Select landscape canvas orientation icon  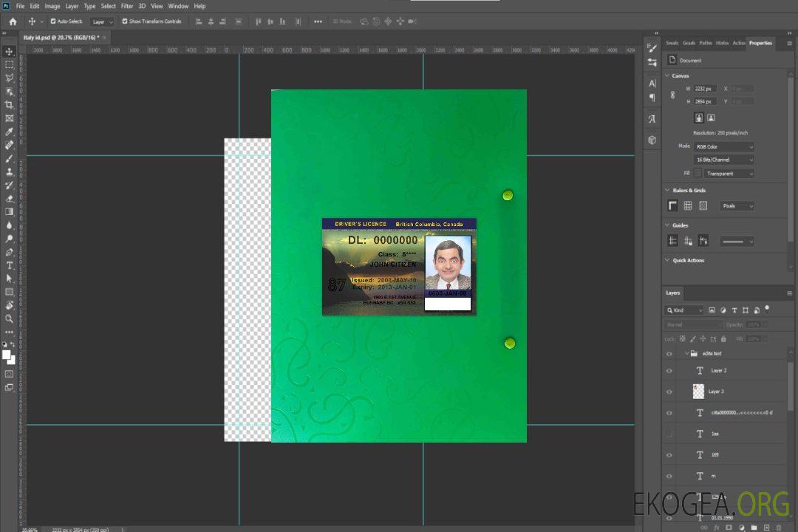(711, 117)
